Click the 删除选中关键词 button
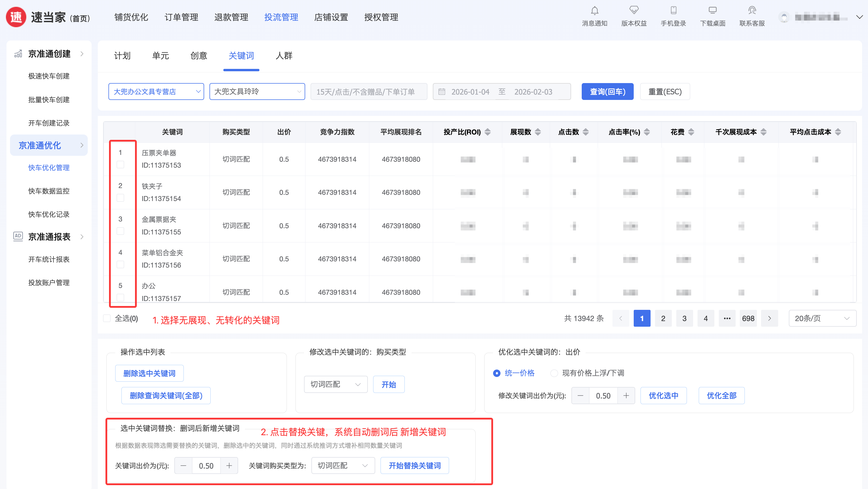The width and height of the screenshot is (868, 489). (x=149, y=373)
